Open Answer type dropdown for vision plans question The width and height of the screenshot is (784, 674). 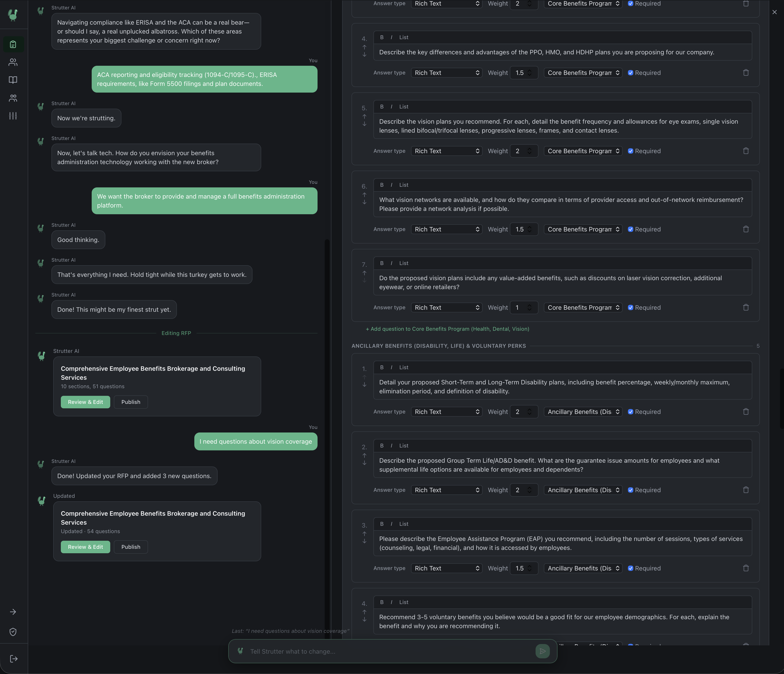tap(446, 151)
